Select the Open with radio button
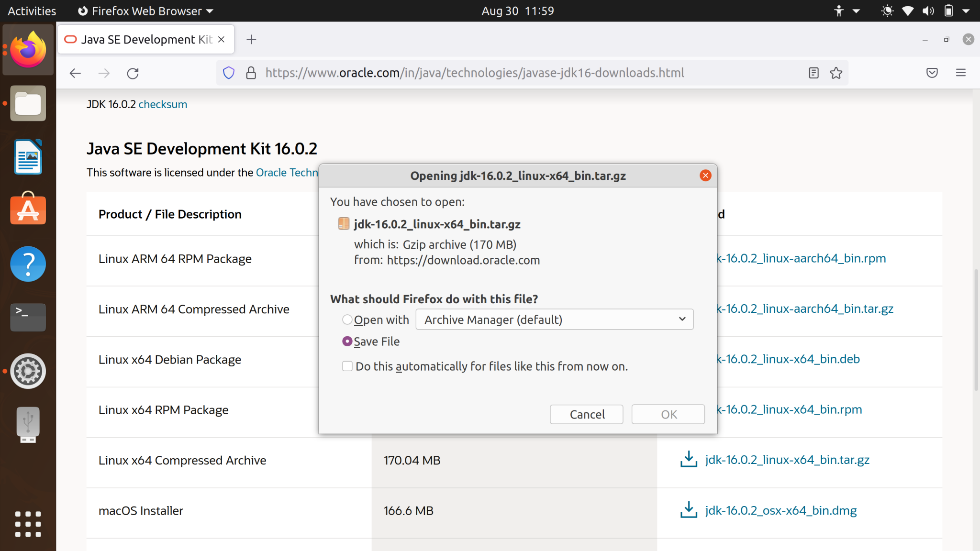 (x=347, y=320)
